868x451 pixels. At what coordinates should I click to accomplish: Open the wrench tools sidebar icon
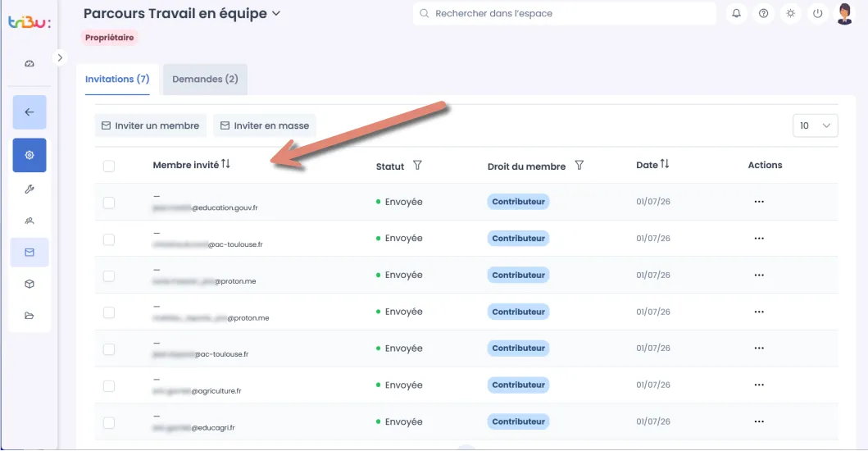point(30,189)
